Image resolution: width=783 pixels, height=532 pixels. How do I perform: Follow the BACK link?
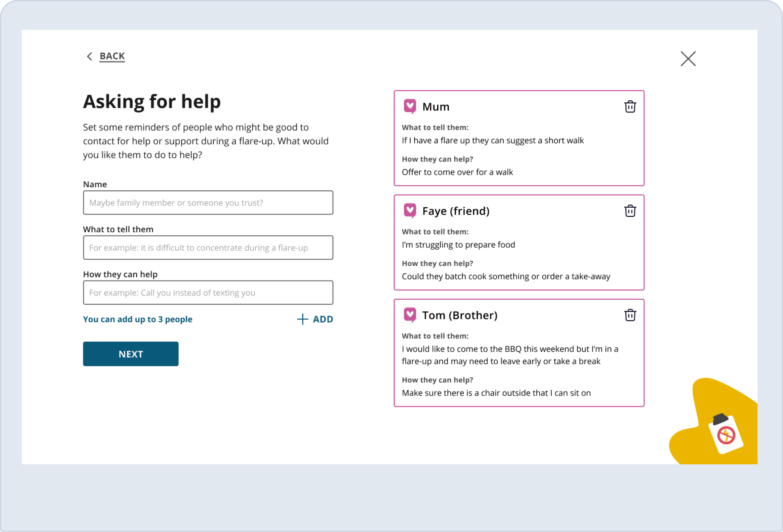click(x=112, y=56)
